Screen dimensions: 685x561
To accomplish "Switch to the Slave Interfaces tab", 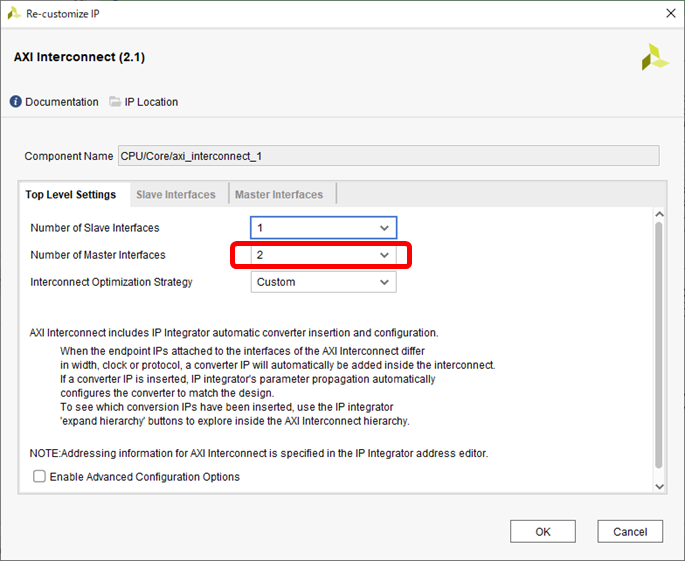I will pyautogui.click(x=175, y=195).
